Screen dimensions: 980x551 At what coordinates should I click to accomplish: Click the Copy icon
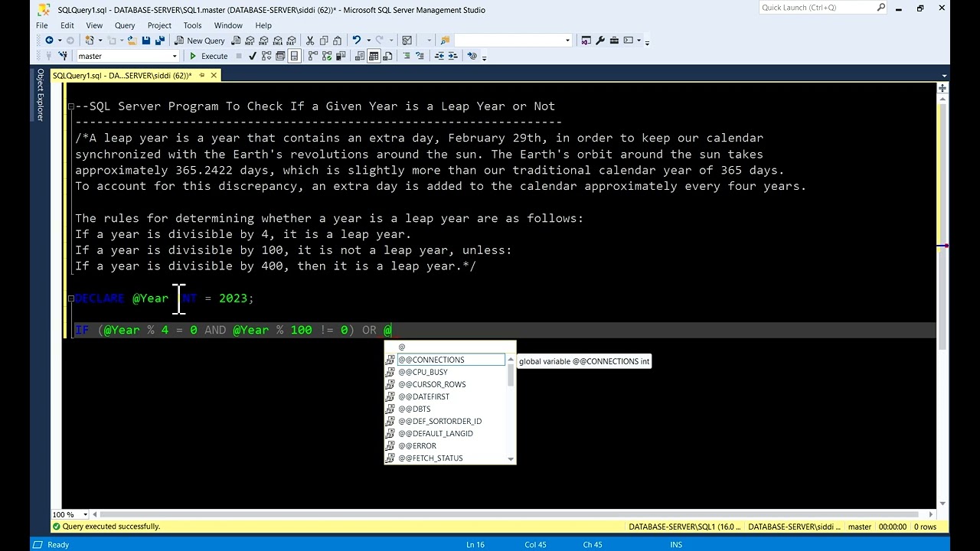tap(324, 40)
